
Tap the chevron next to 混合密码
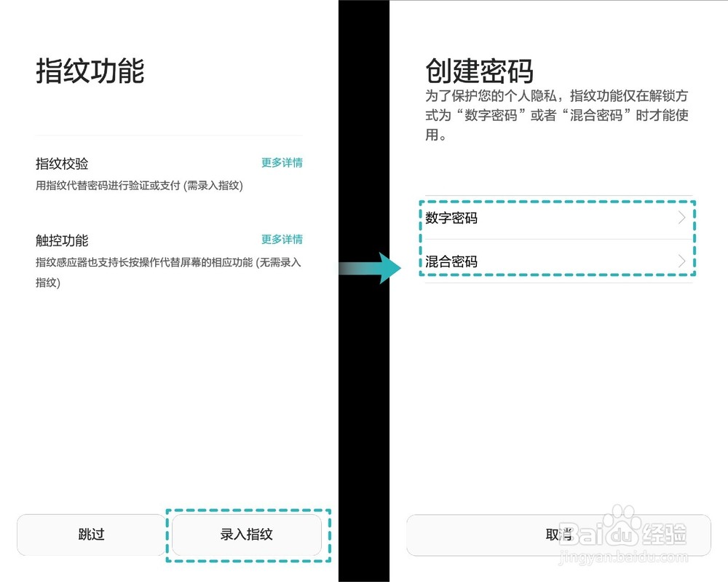[x=681, y=261]
